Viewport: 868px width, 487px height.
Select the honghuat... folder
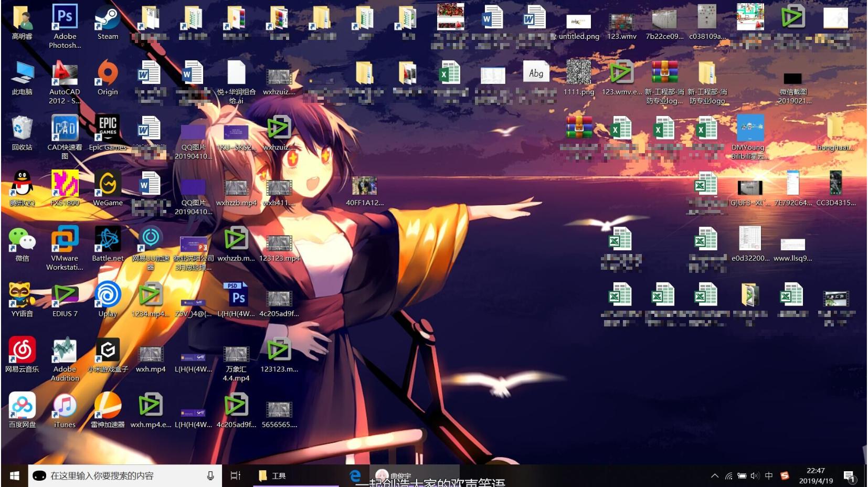coord(835,133)
